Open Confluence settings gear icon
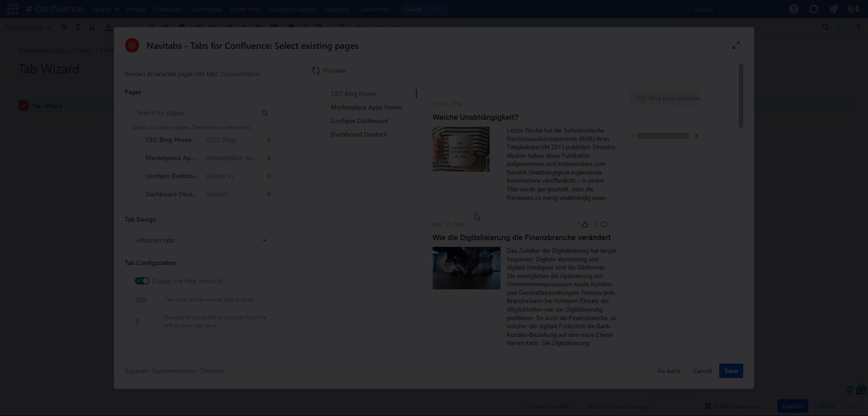Screen dimensions: 868x416 (x=814, y=9)
